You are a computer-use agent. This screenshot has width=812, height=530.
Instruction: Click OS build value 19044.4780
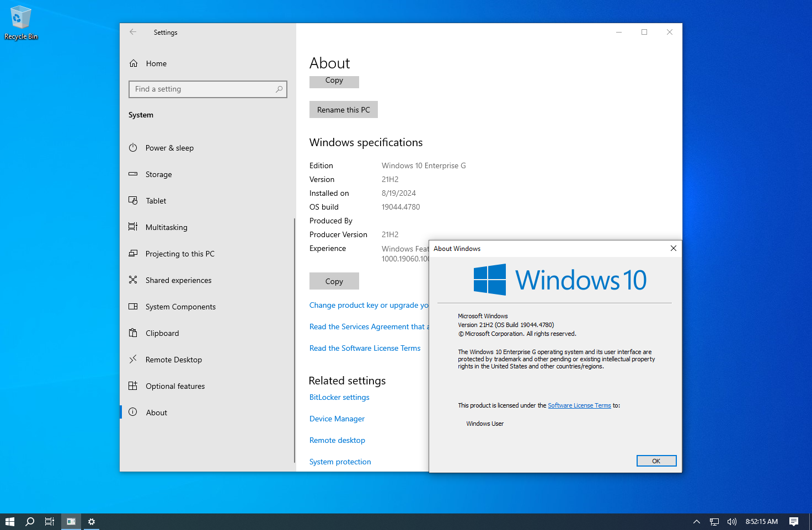(x=401, y=207)
